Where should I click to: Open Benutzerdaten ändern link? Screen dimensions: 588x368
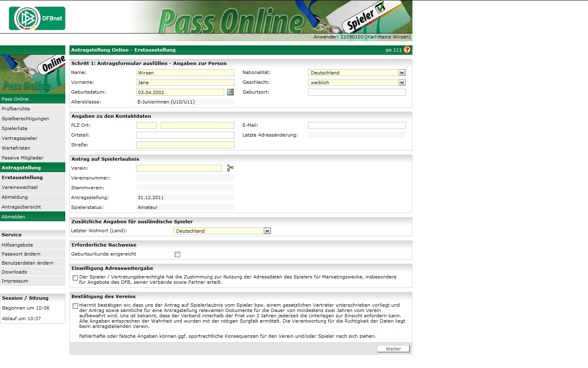[x=33, y=263]
